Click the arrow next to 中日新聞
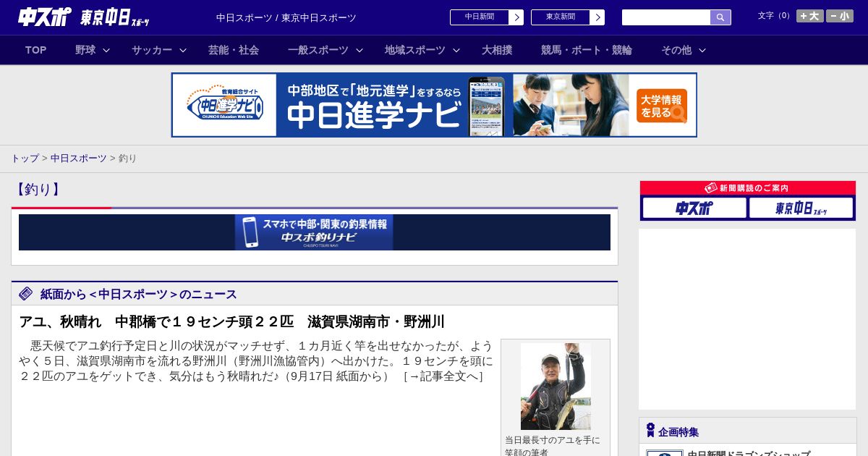 [x=516, y=17]
